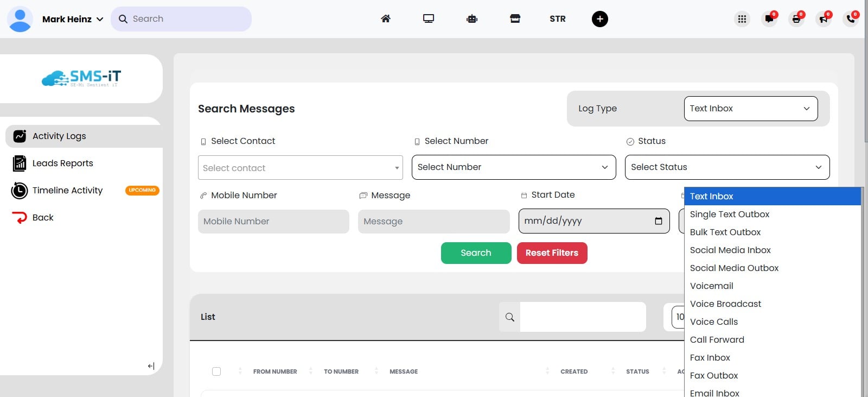The image size is (868, 397).
Task: Select Fax Outbox option
Action: 773,376
